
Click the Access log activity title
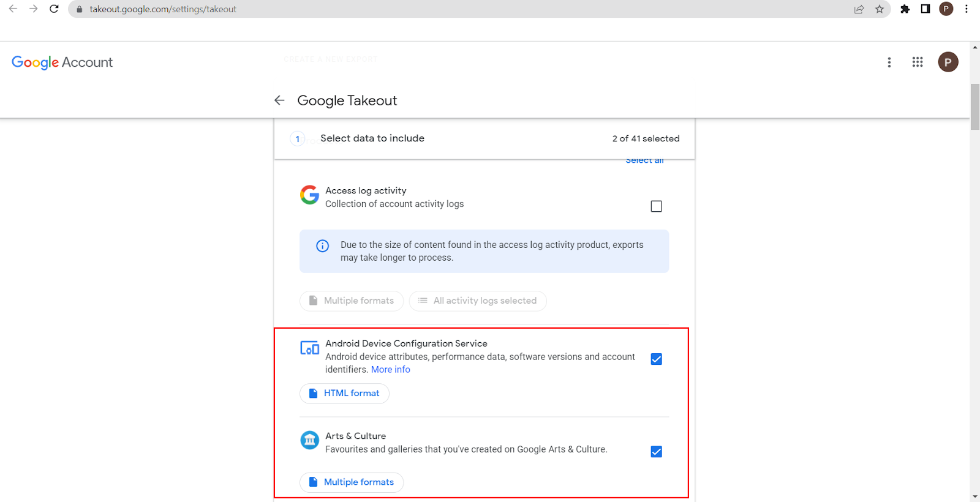[366, 191]
